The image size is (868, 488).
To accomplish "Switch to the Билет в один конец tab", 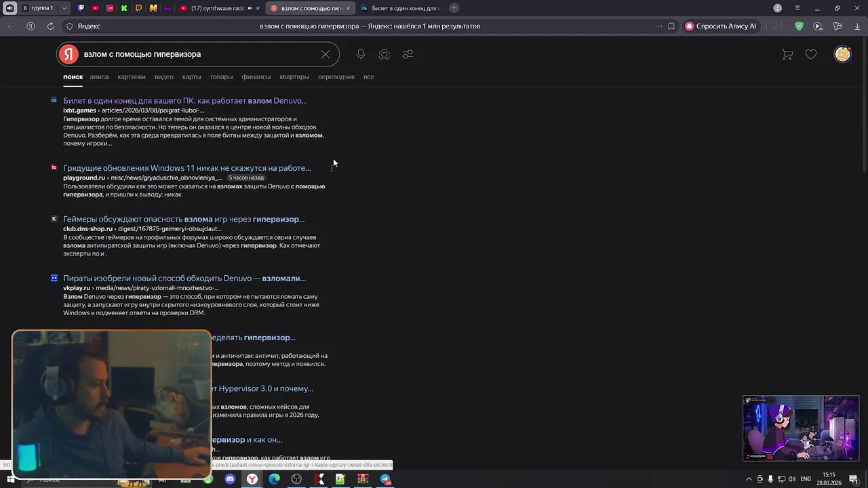I will tap(400, 8).
